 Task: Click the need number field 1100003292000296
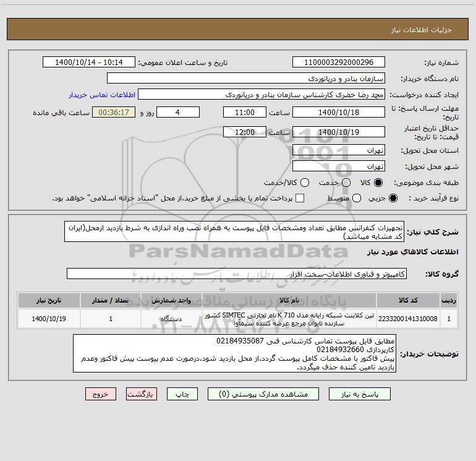(x=339, y=62)
